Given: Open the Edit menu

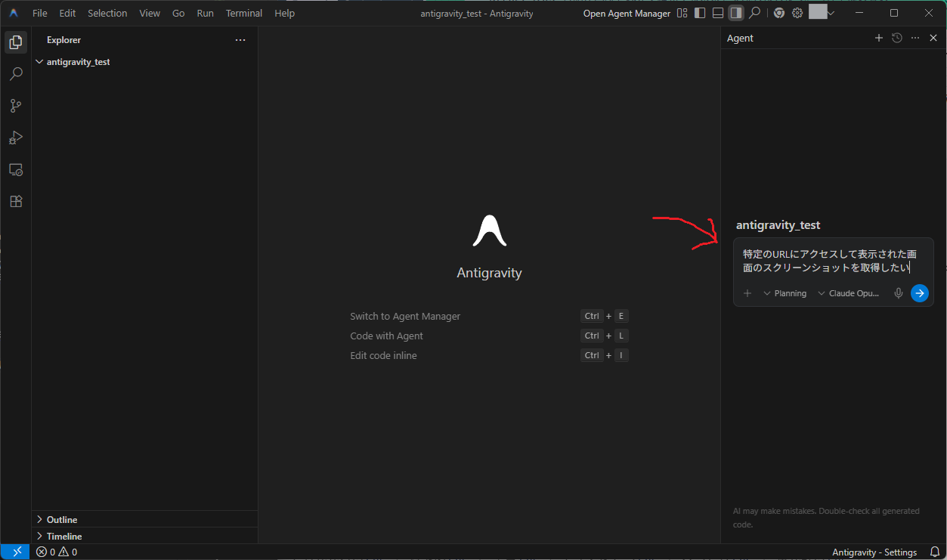Looking at the screenshot, I should click(x=67, y=13).
